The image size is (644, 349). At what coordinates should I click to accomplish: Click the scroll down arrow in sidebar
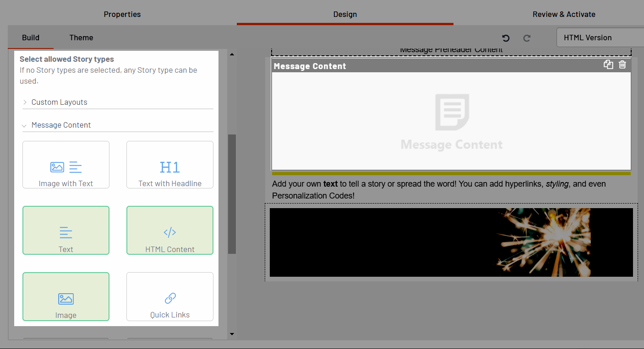tap(232, 334)
